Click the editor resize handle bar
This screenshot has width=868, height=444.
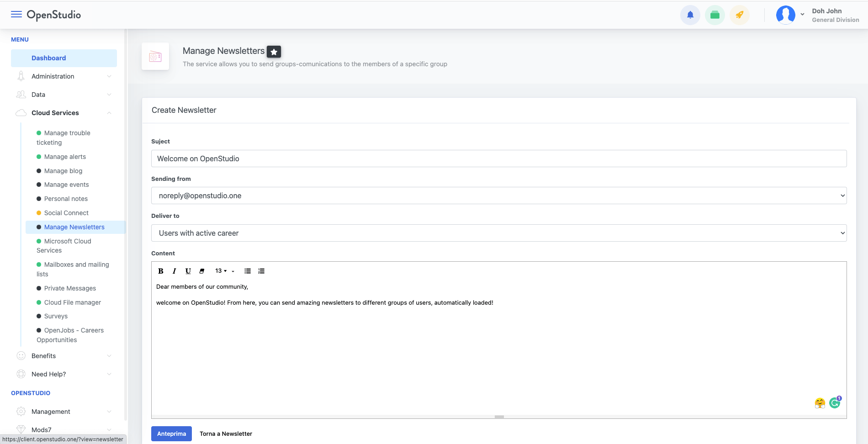(499, 417)
